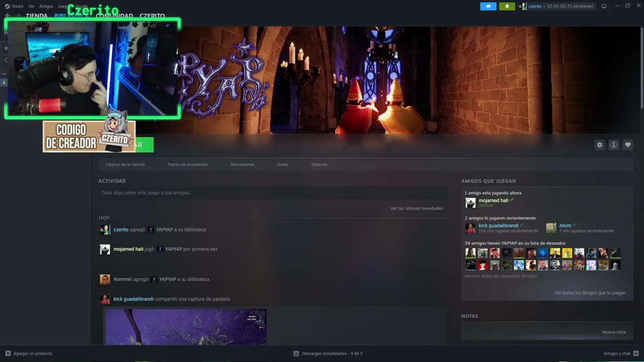
Task: Click Rommel's avatar in the activity feed
Action: click(105, 280)
